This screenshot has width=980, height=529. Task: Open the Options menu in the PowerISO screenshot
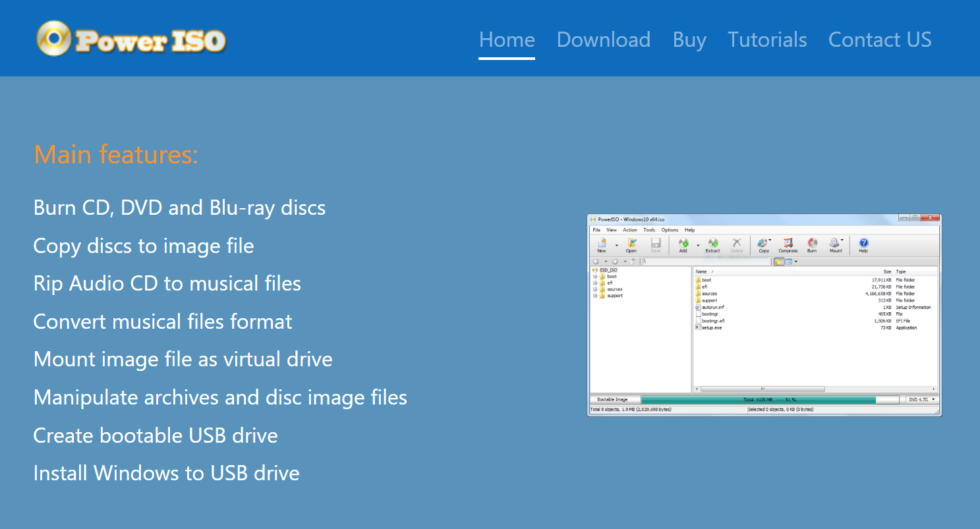(670, 230)
